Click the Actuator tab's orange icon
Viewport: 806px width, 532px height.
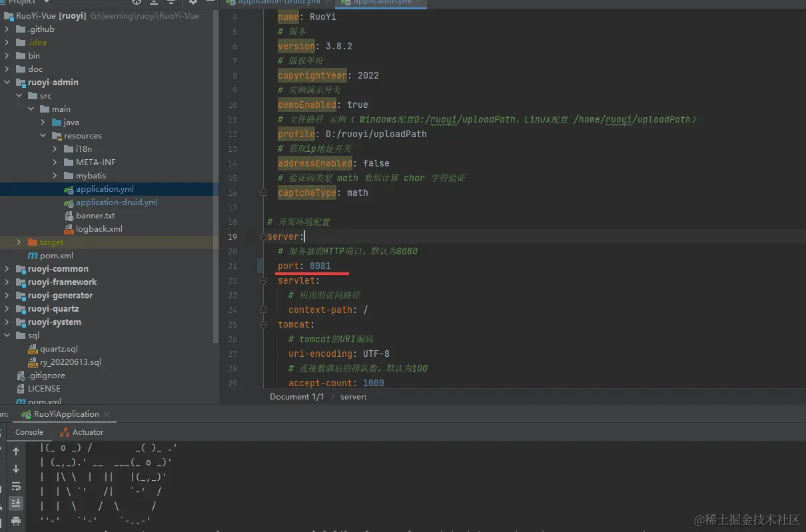[x=65, y=432]
